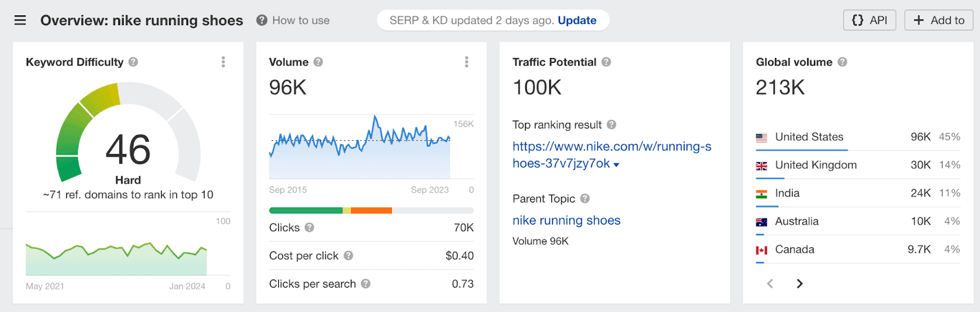Open the nike.com top ranking result URL

tap(612, 155)
